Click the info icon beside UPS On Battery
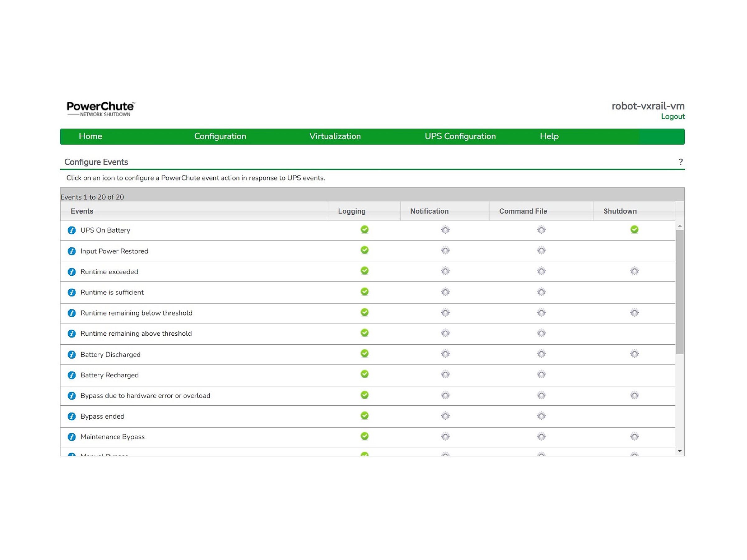 72,230
